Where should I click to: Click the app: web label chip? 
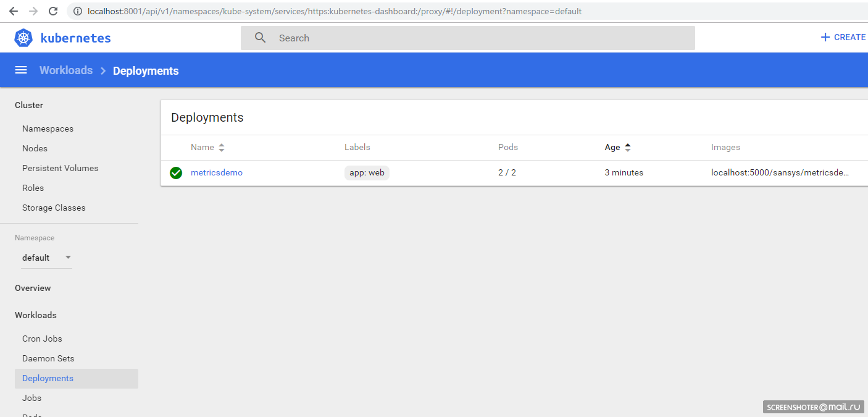pos(367,173)
